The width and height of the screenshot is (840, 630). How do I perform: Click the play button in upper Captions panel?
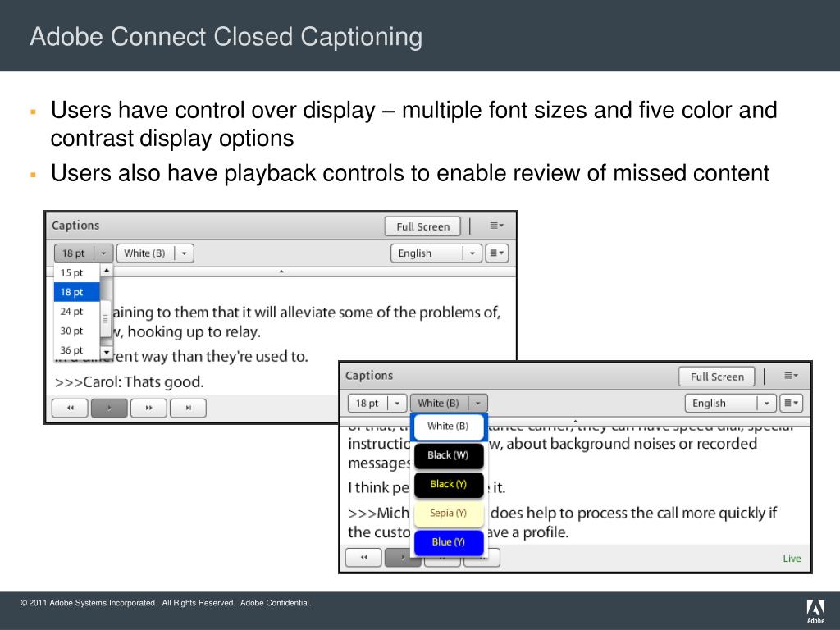click(x=109, y=408)
